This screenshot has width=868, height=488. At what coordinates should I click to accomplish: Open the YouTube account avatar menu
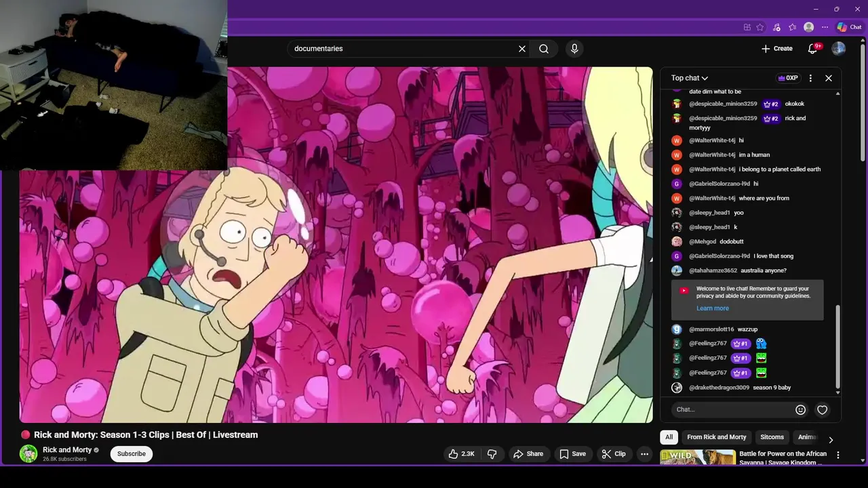coord(839,49)
